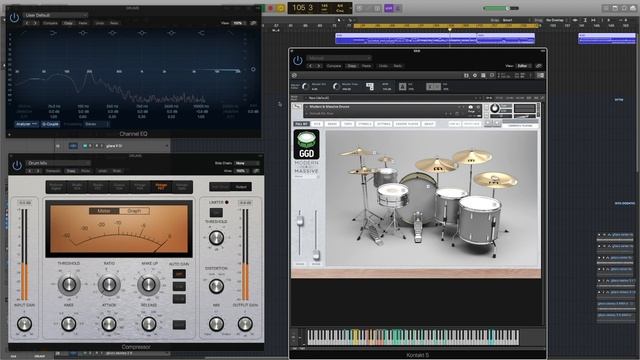Click GGD Modern & Massive logo
Viewport: 640px width, 360px height.
(307, 144)
